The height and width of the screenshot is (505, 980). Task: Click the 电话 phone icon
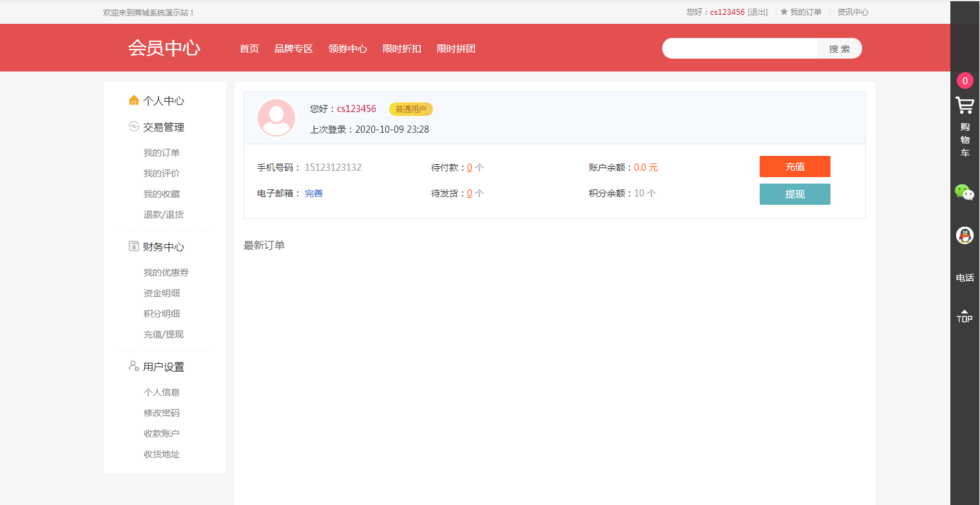(x=965, y=277)
